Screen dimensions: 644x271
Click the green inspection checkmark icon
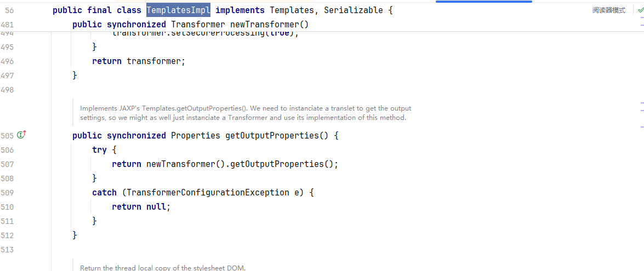coord(640,10)
